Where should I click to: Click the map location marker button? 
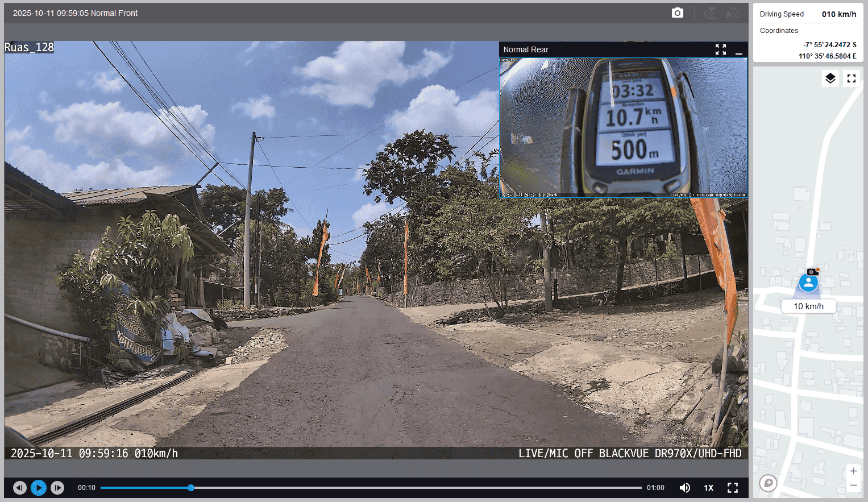768,483
